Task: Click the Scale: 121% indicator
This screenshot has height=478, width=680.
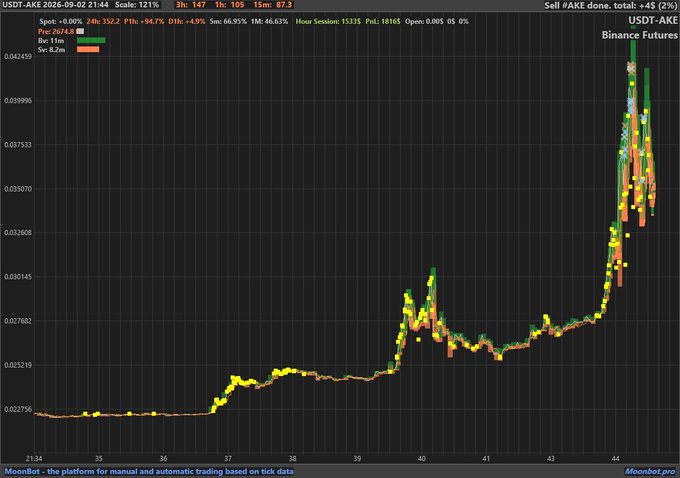Action: (137, 5)
